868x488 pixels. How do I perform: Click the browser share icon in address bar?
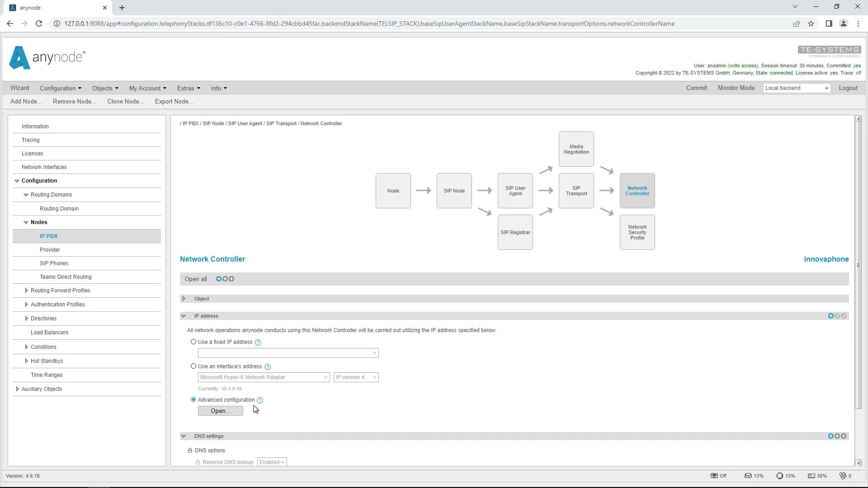(x=797, y=23)
